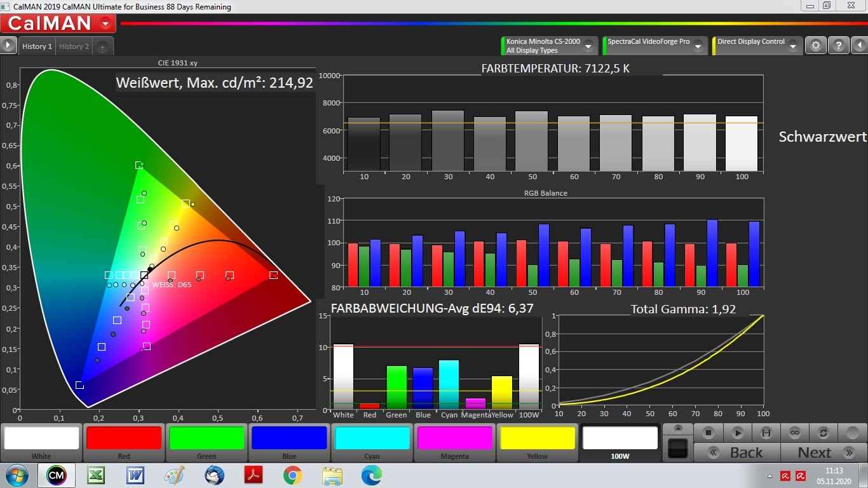868x488 pixels.
Task: Click the WEISS. D65 point label
Action: tap(172, 285)
